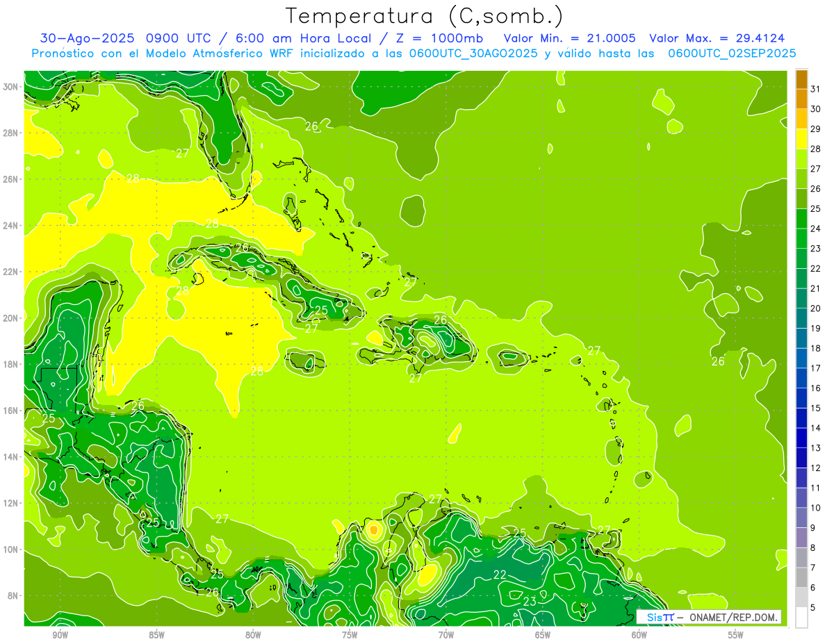Click the 20 value on the color scale
Image resolution: width=834 pixels, height=644 pixels.
click(x=816, y=308)
